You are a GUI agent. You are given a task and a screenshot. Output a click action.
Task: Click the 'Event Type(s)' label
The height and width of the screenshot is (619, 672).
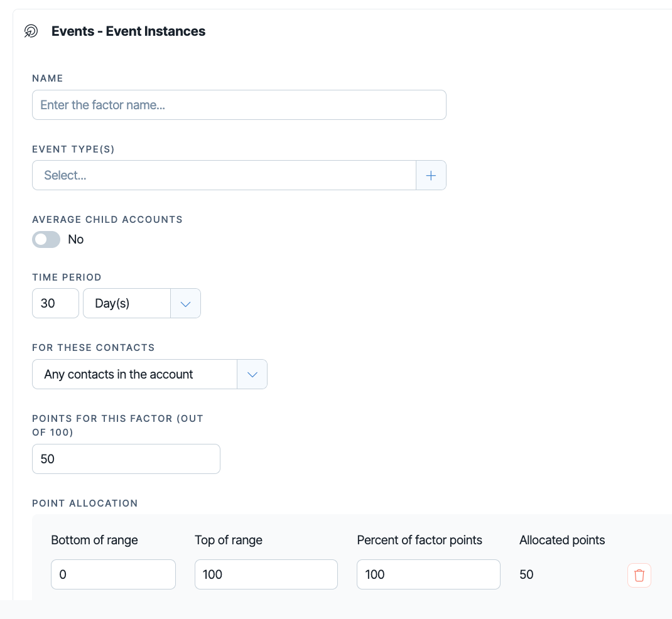73,149
